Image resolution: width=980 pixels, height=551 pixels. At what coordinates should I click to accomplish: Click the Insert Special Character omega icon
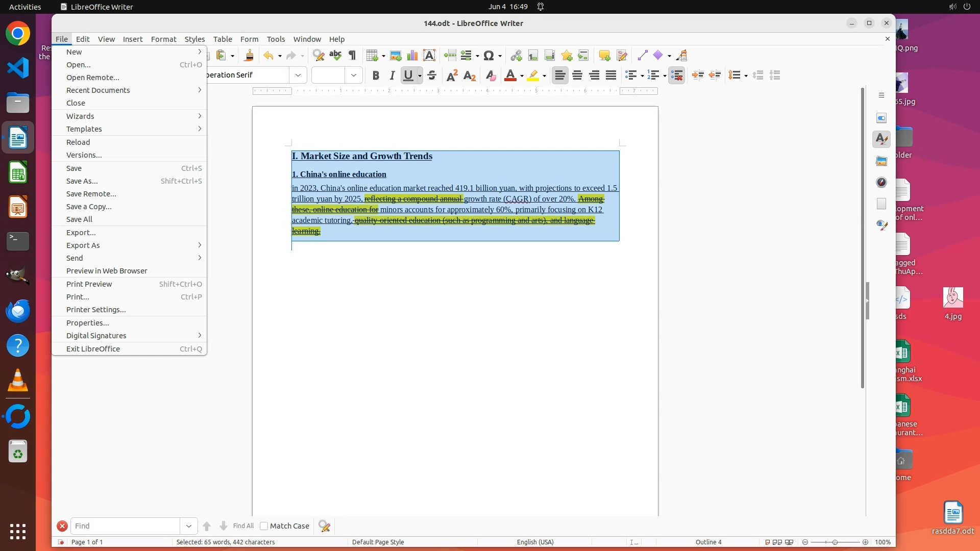pos(488,56)
